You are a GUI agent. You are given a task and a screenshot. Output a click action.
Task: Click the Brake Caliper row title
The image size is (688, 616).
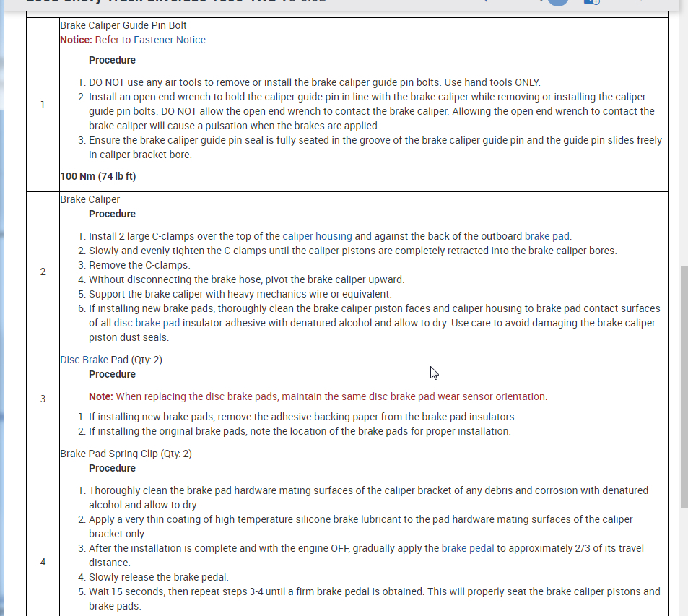[x=90, y=199]
